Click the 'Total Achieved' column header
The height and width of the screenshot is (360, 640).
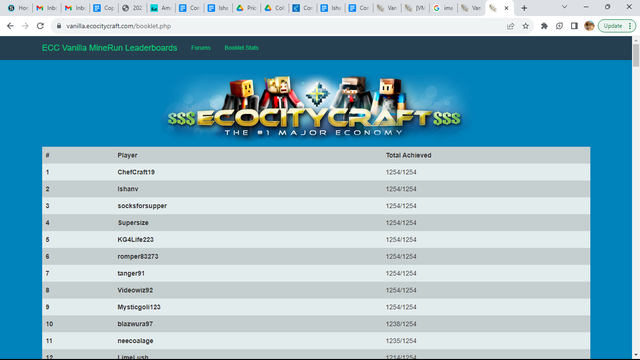tap(409, 155)
